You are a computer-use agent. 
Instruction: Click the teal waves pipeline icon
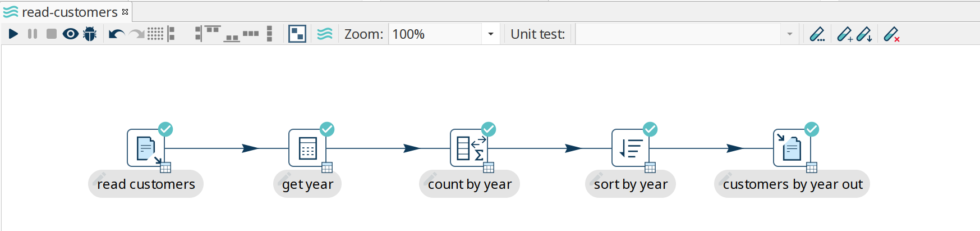click(x=325, y=34)
